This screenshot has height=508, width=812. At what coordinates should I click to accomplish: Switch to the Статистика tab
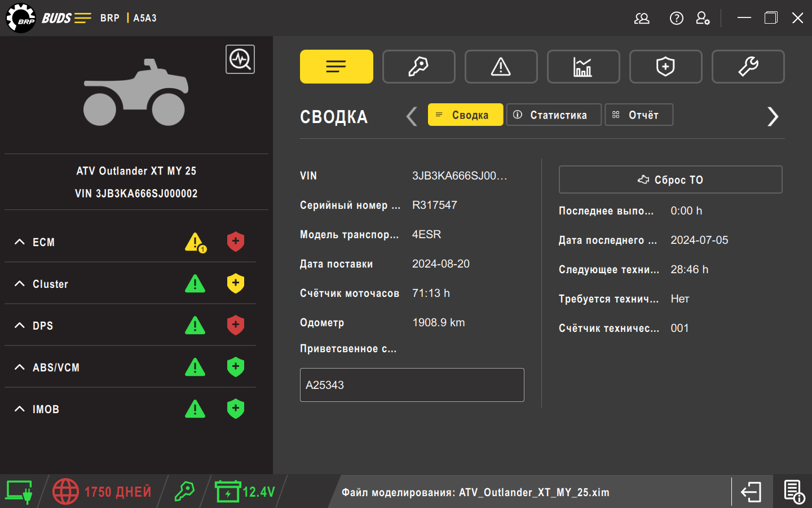pos(554,115)
